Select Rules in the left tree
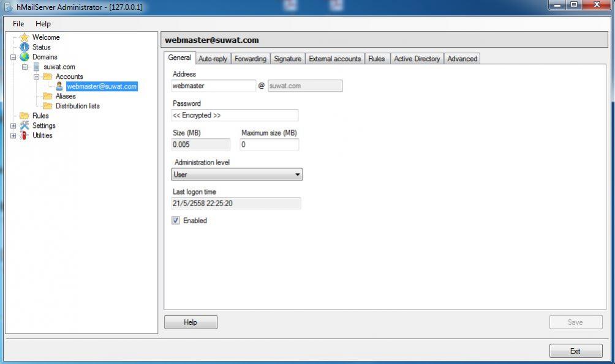Viewport: 615px width, 364px height. [40, 116]
